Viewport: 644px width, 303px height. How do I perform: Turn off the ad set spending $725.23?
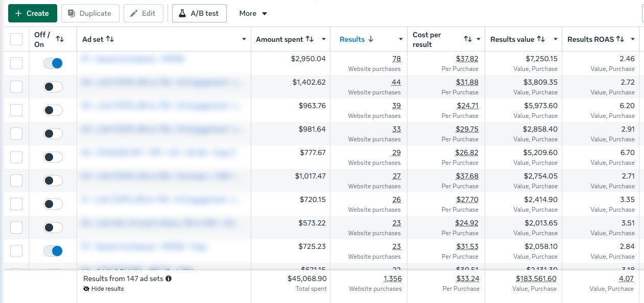tap(53, 251)
